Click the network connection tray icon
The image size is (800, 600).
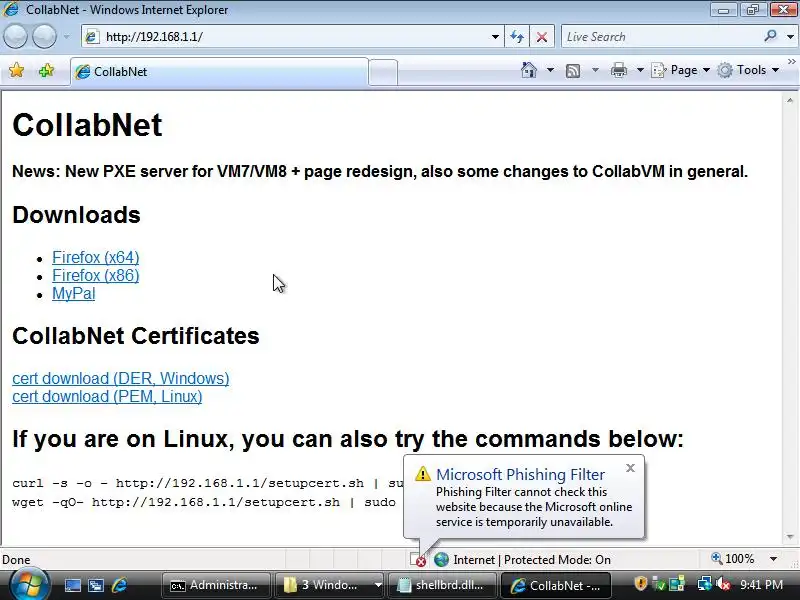(x=705, y=584)
